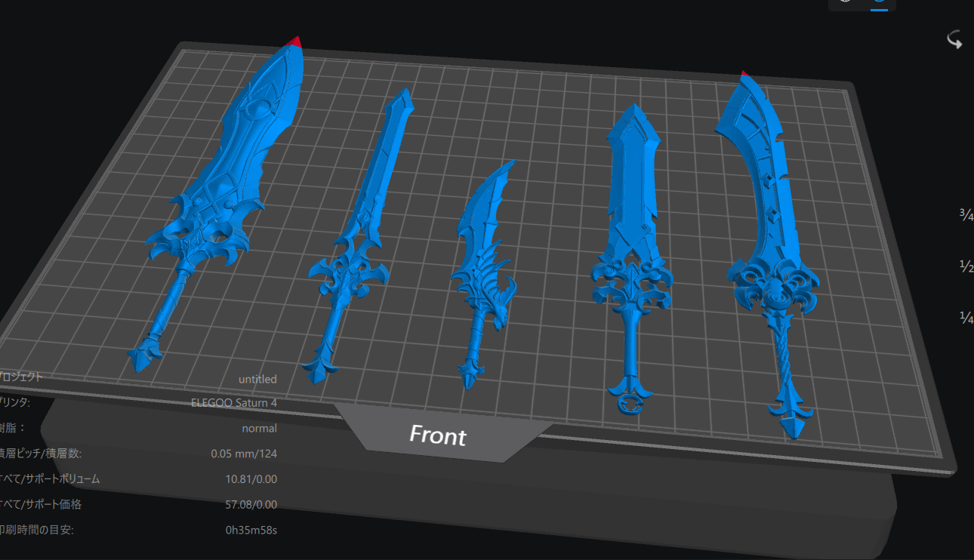This screenshot has width=974, height=560.
Task: Click the curved arrow rotate view icon
Action: pos(954,40)
